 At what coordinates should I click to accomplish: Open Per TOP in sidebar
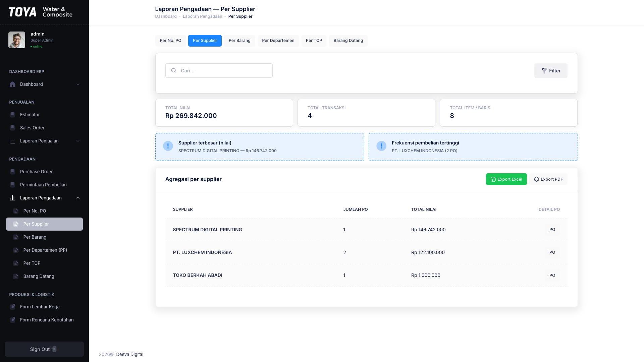click(44, 263)
